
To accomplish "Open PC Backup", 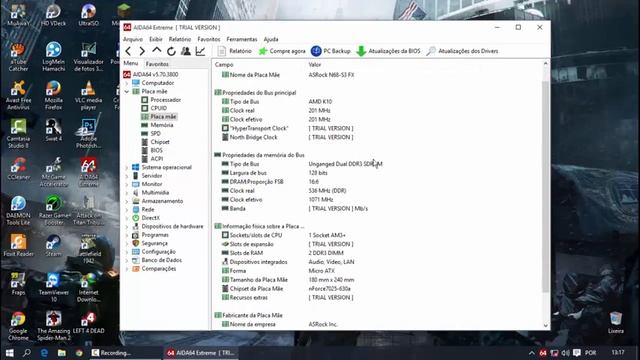I will coord(331,51).
